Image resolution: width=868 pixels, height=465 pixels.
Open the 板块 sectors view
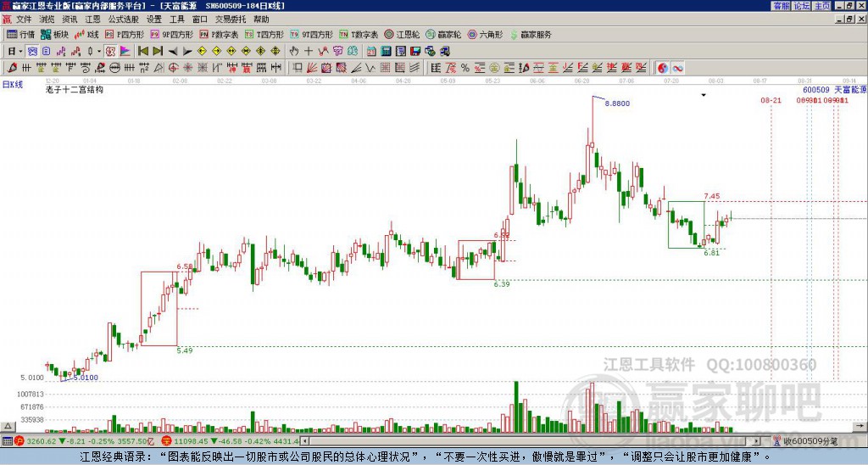coord(55,34)
